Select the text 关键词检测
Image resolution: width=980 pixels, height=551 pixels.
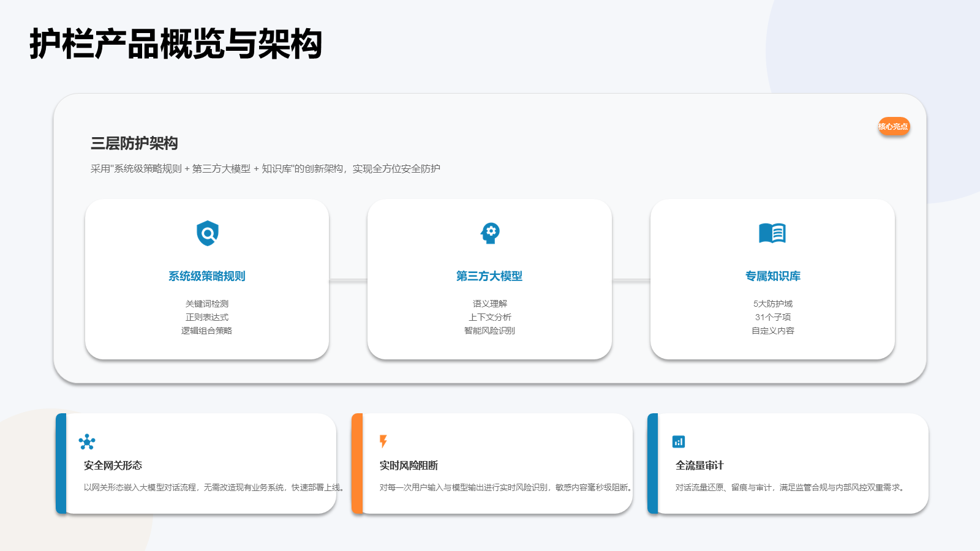click(x=207, y=304)
